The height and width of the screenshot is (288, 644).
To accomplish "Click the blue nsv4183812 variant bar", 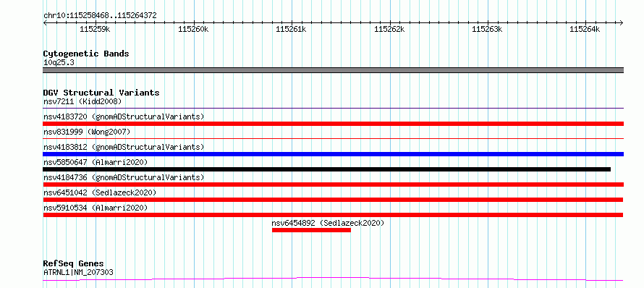I will pyautogui.click(x=333, y=154).
